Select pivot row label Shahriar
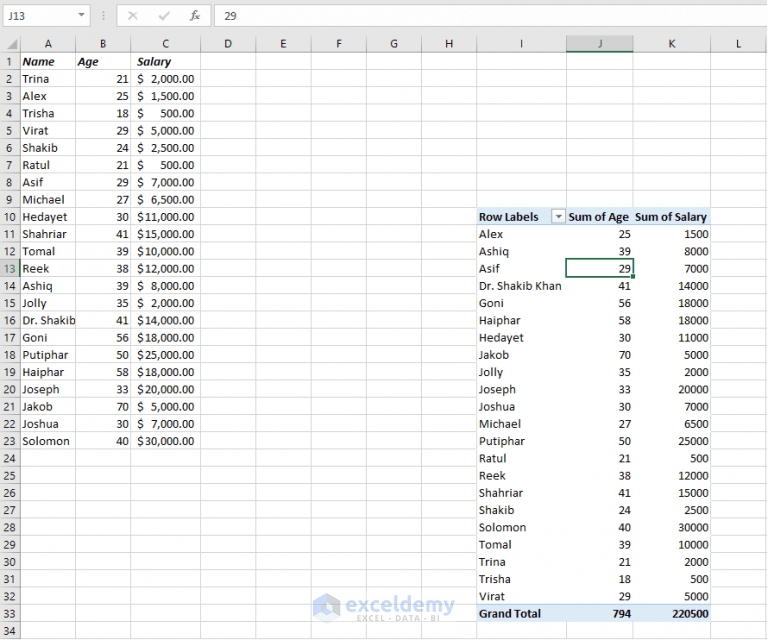This screenshot has height=640, width=768. (x=521, y=493)
